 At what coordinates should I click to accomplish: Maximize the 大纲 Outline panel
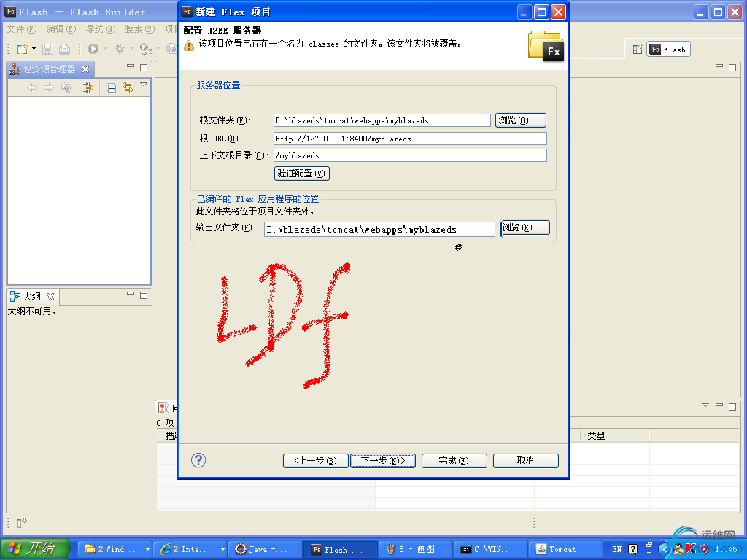pyautogui.click(x=144, y=295)
